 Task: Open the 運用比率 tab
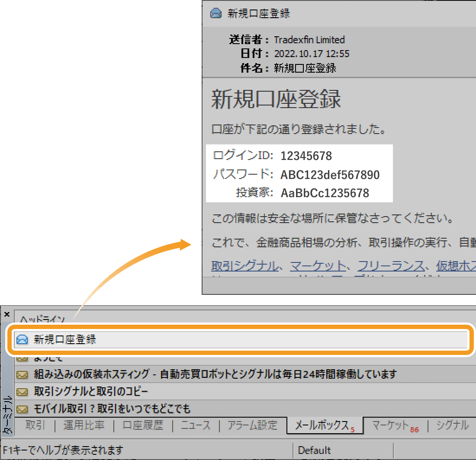pos(84,425)
